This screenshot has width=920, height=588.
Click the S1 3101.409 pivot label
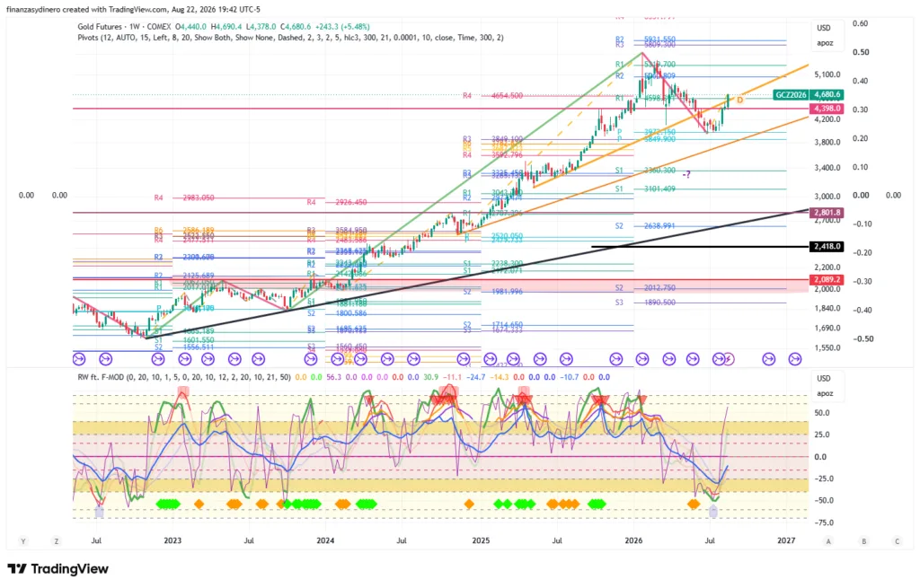645,189
